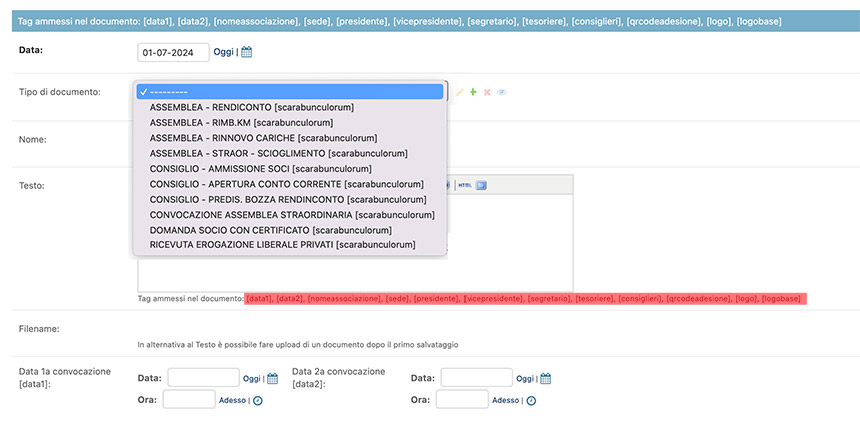Open calendar for Data 2a convocazione
Image resolution: width=860 pixels, height=427 pixels.
545,378
